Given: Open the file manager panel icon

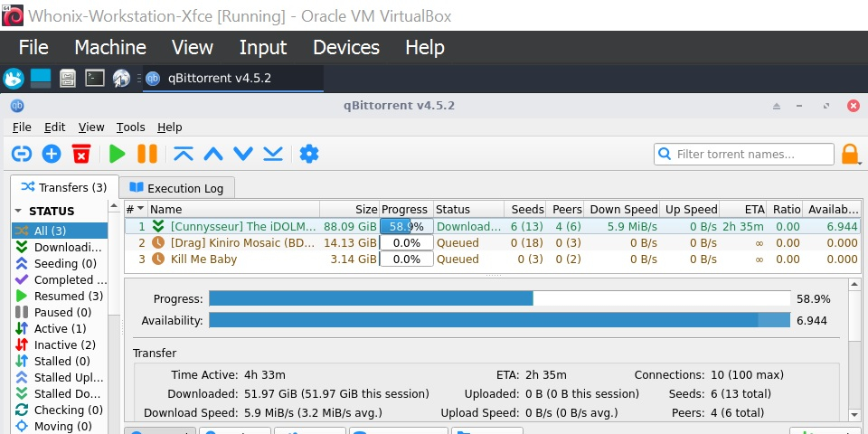Looking at the screenshot, I should coord(68,78).
